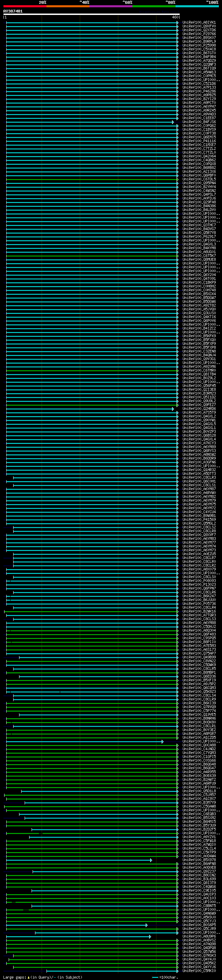The height and width of the screenshot is (980, 222).
Task: Select hit label UniRef100_A8U9P6
Action: pyautogui.click(x=199, y=936)
